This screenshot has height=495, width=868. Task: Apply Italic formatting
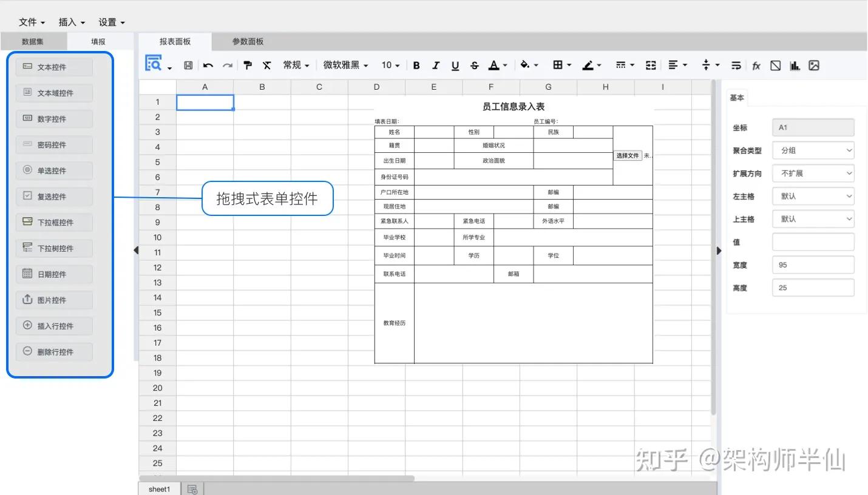pyautogui.click(x=435, y=65)
